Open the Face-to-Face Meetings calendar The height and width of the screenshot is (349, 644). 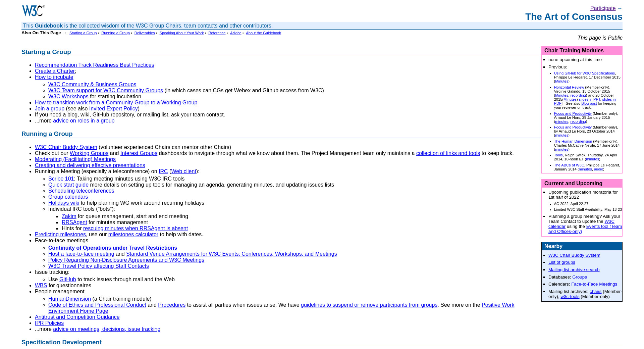coord(594,284)
